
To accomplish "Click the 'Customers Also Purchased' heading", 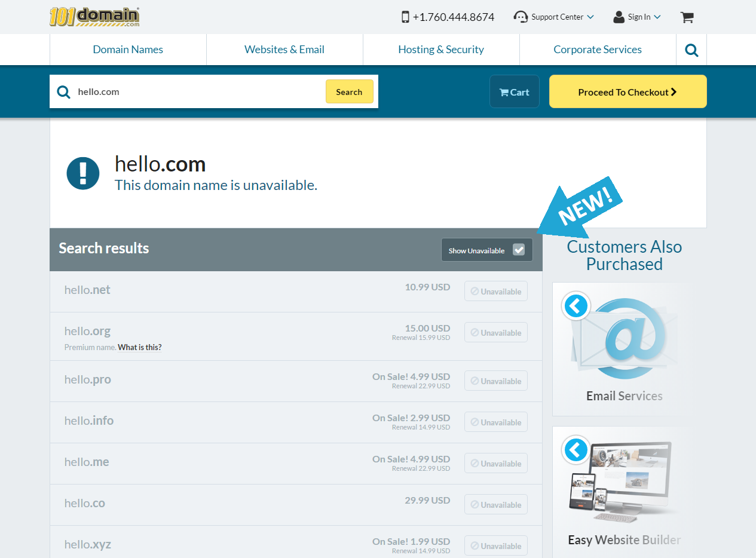I will [625, 255].
